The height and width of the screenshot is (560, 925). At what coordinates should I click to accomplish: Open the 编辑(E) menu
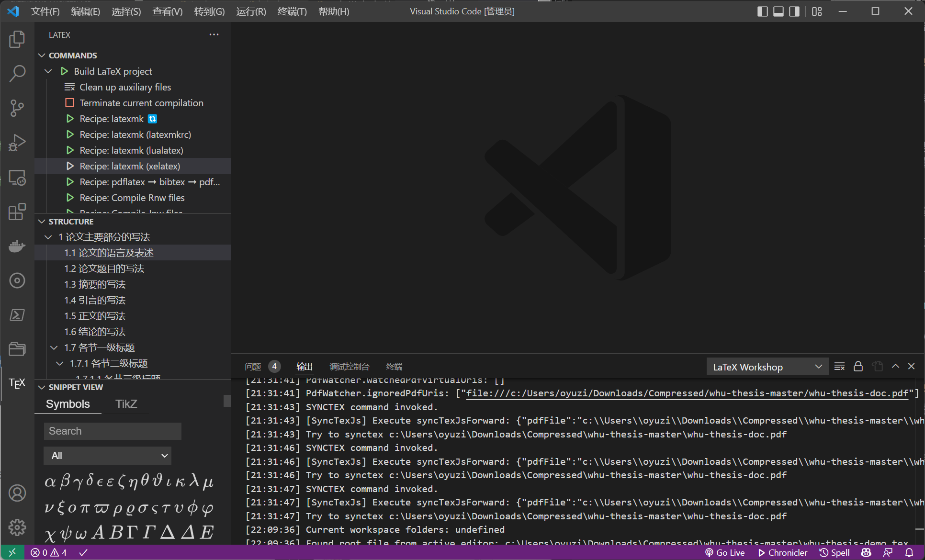coord(85,11)
